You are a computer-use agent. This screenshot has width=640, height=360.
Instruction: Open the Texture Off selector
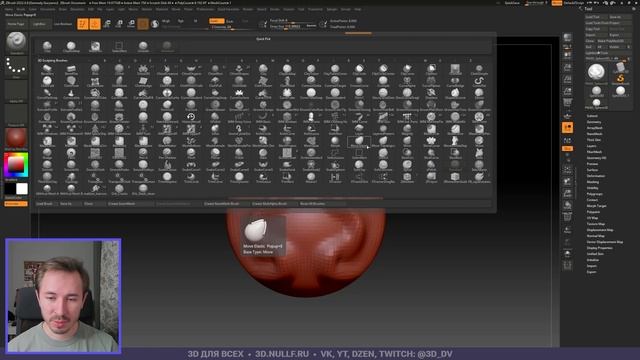(16, 116)
